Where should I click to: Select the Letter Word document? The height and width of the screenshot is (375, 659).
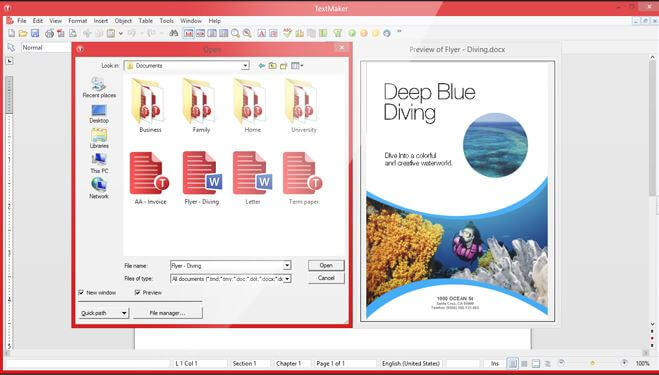[253, 178]
